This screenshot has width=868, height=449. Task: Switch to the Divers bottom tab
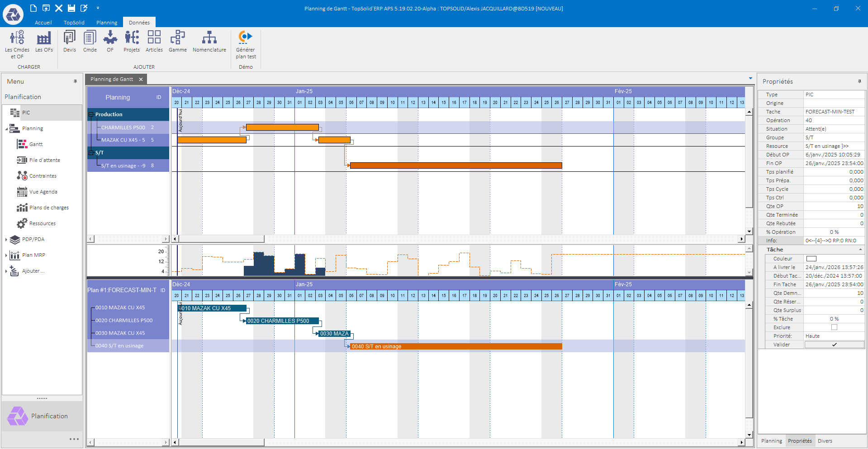pyautogui.click(x=825, y=441)
